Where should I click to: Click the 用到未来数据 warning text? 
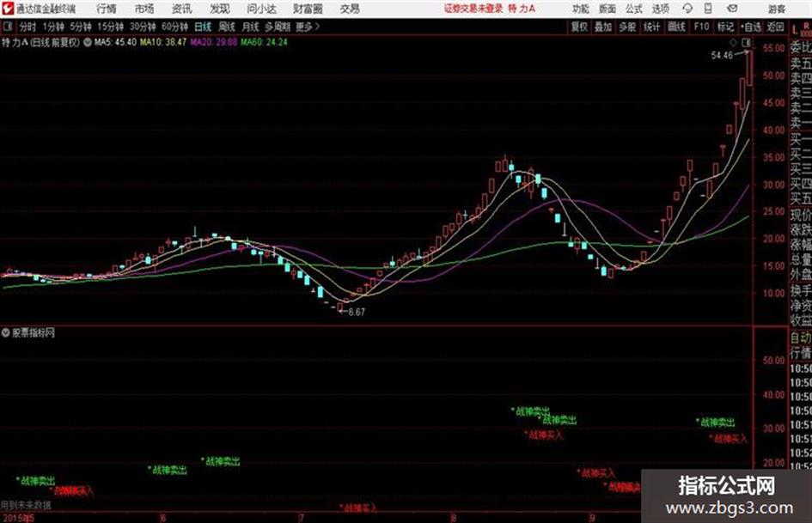tap(26, 505)
